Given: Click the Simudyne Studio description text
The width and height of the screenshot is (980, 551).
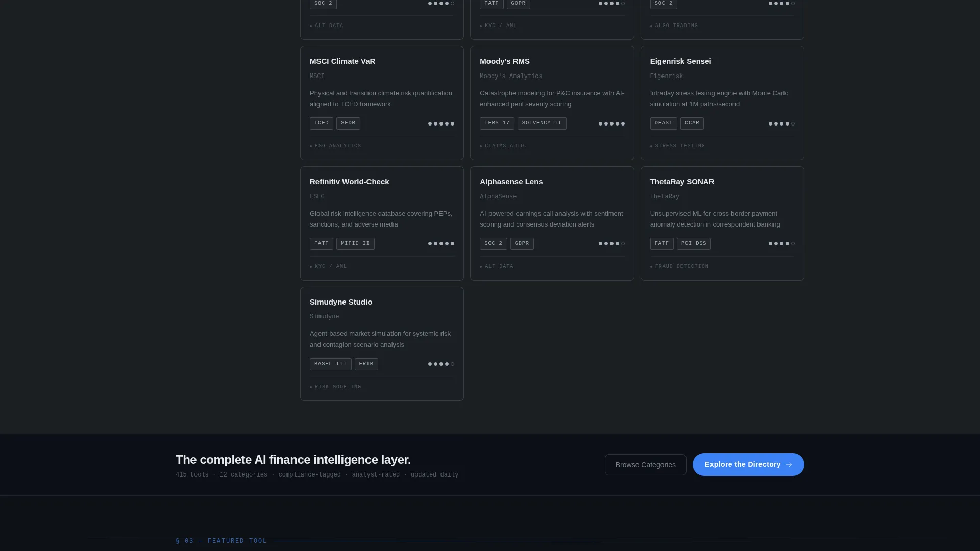Looking at the screenshot, I should 380,339.
